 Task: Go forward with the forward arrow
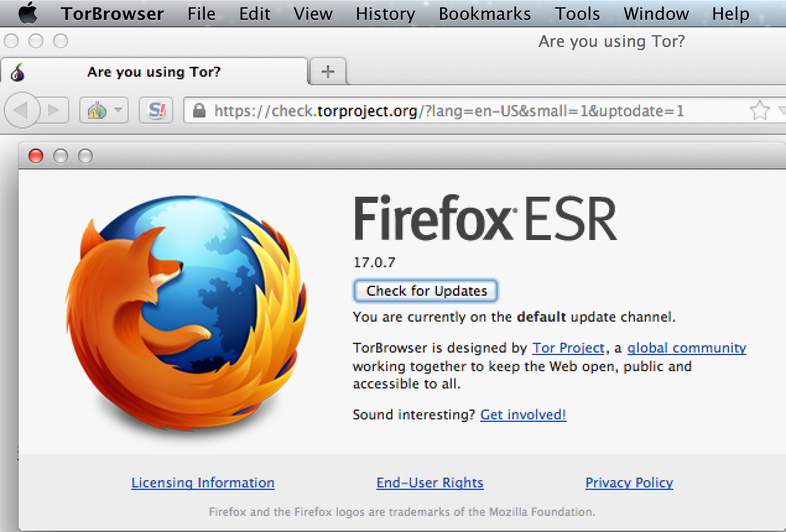pyautogui.click(x=54, y=111)
